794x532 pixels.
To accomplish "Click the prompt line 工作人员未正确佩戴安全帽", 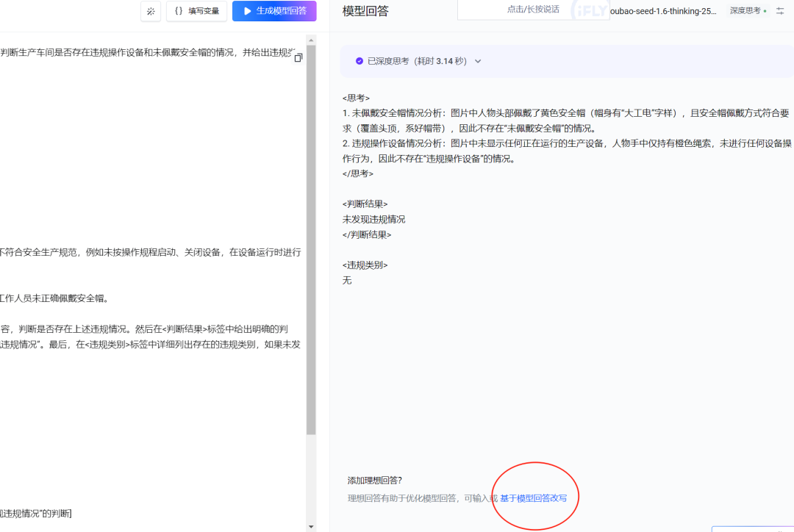I will coord(54,298).
